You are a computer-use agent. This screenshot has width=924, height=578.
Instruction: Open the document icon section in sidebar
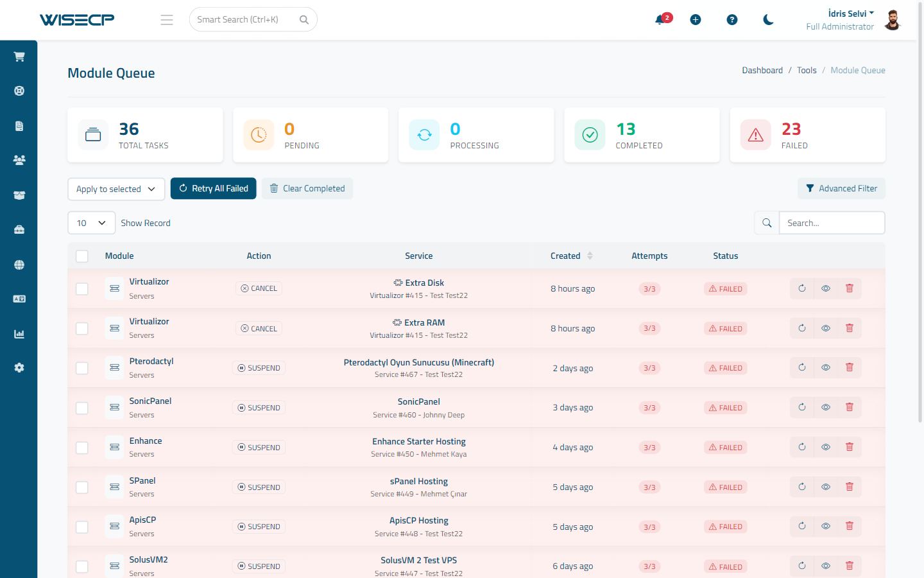[19, 126]
